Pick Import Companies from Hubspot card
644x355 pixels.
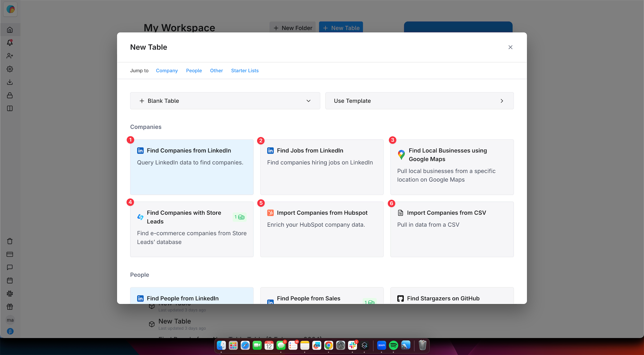pyautogui.click(x=322, y=229)
